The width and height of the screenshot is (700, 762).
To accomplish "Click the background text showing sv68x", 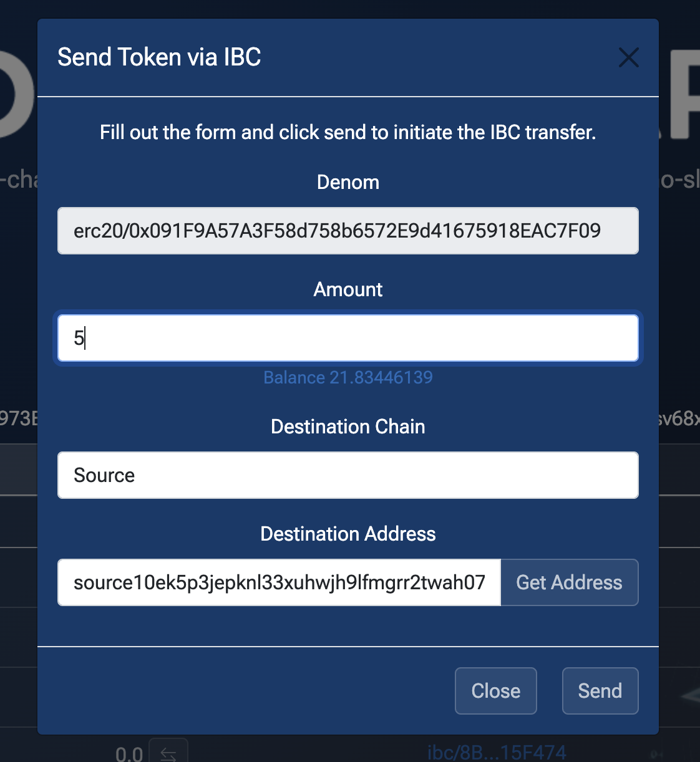I will (x=679, y=418).
